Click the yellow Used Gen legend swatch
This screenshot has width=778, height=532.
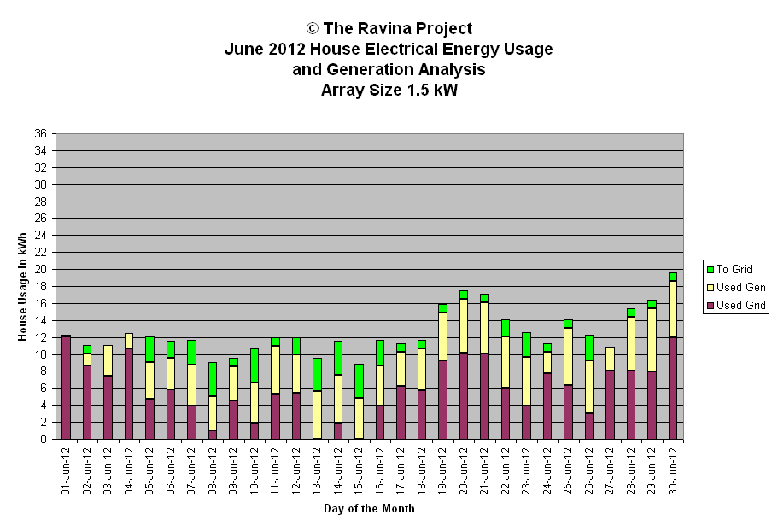point(710,288)
